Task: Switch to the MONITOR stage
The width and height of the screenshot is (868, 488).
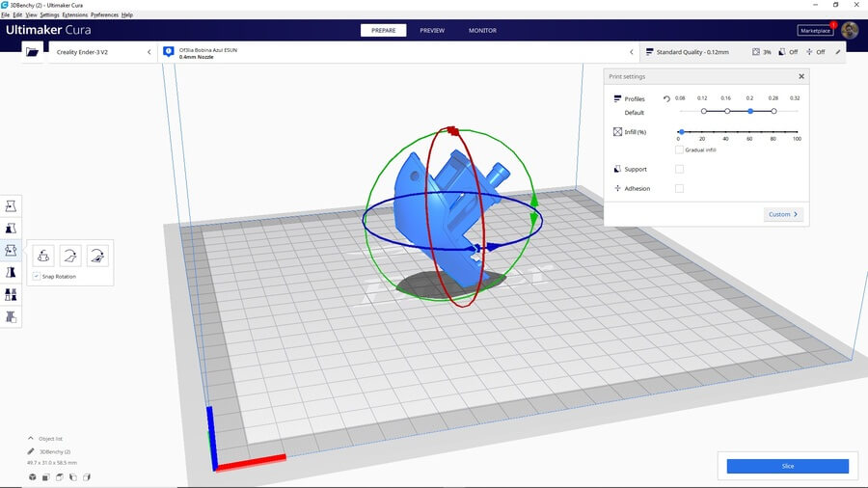Action: click(483, 31)
